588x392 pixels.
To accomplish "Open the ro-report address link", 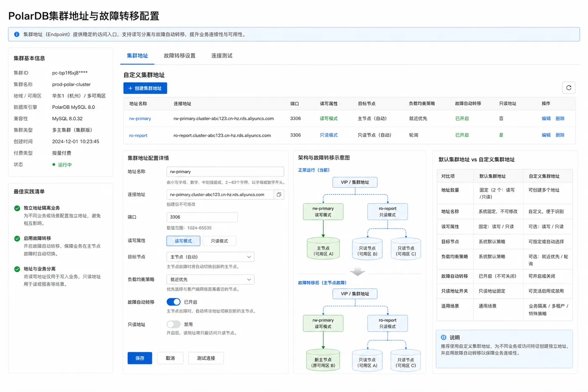I will click(x=138, y=135).
